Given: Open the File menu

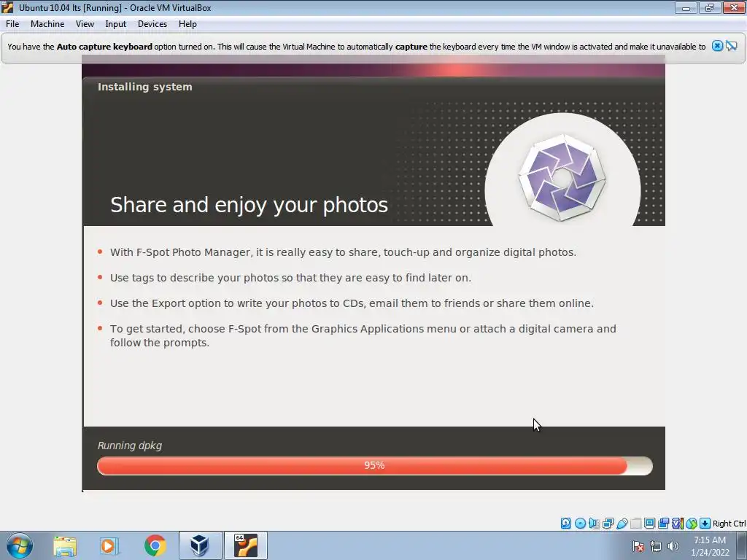Looking at the screenshot, I should point(12,24).
